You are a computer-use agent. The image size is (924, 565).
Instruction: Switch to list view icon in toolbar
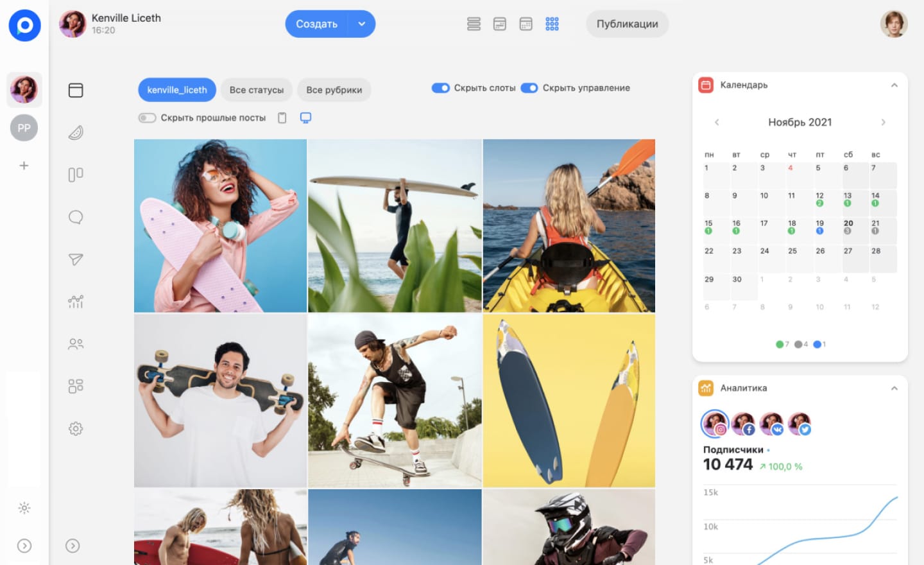(474, 24)
